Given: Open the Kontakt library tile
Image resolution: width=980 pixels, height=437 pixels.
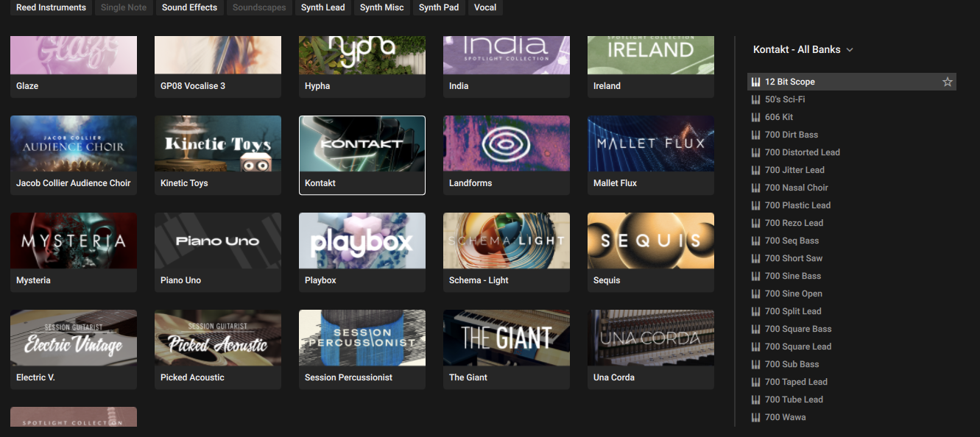Looking at the screenshot, I should 362,155.
